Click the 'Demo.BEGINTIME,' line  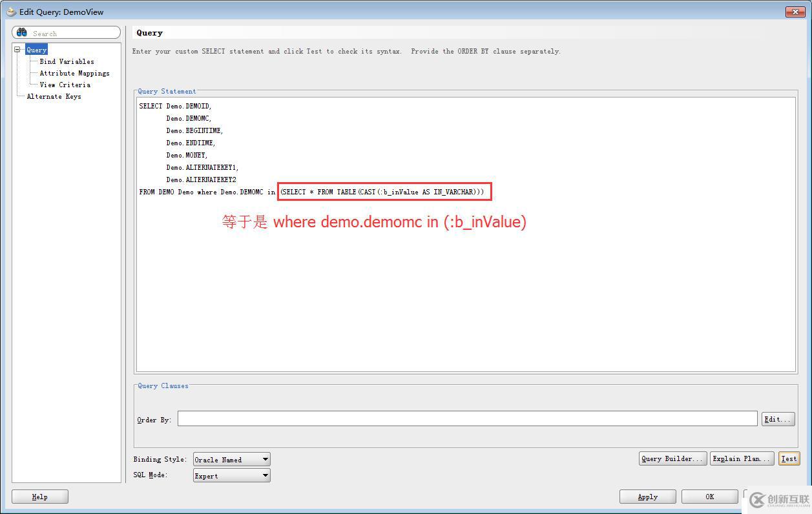(x=194, y=130)
